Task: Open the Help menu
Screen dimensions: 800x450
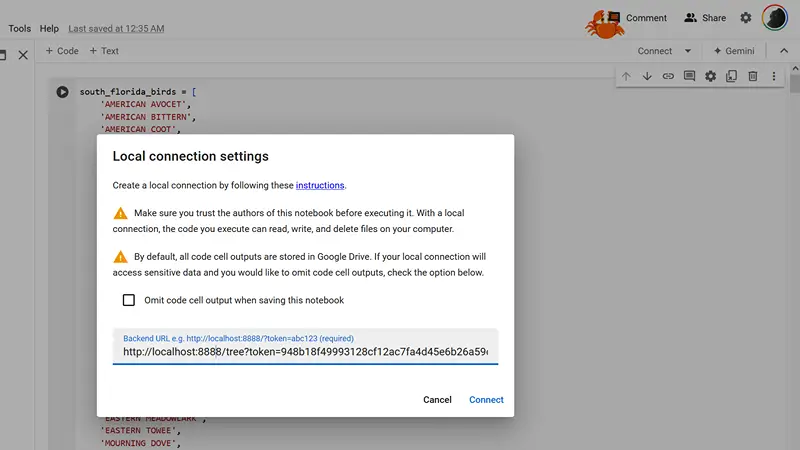Action: point(49,29)
